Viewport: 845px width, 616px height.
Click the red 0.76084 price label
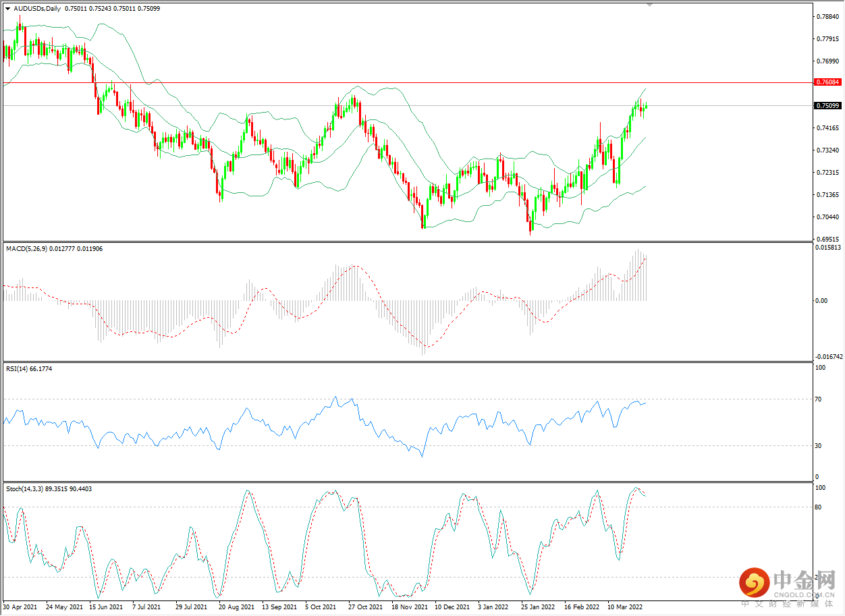click(827, 82)
